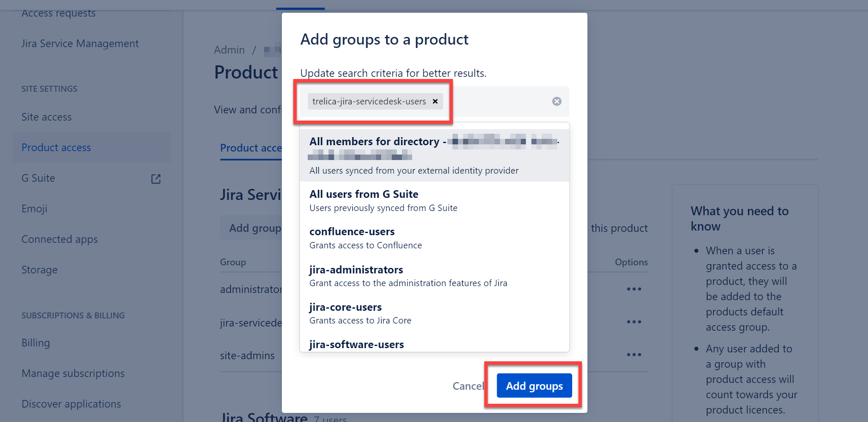Choose the jira-core-users group option
The width and height of the screenshot is (868, 422).
tap(435, 313)
